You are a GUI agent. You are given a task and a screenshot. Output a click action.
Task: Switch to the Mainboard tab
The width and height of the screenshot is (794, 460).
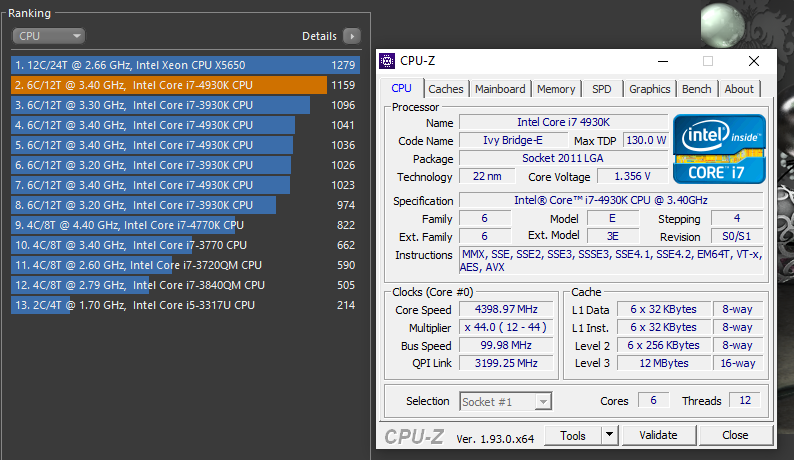point(500,89)
